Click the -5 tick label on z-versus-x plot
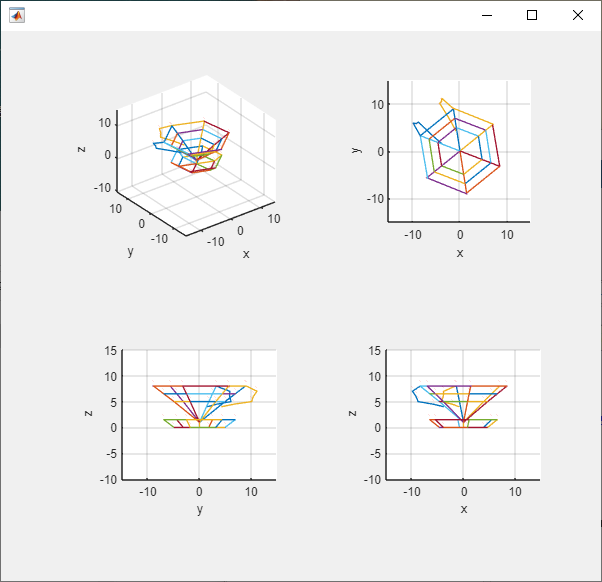 pyautogui.click(x=375, y=454)
